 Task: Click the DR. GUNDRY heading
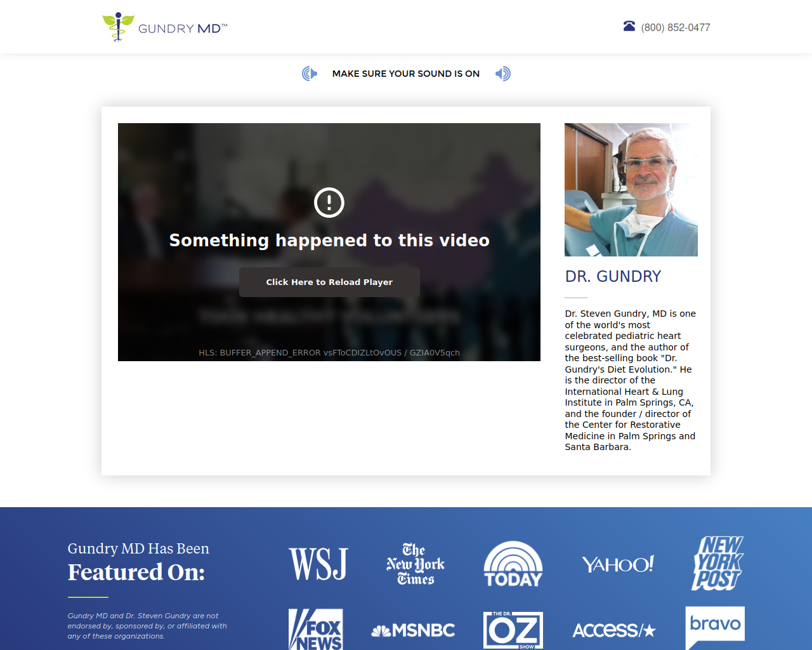(613, 276)
